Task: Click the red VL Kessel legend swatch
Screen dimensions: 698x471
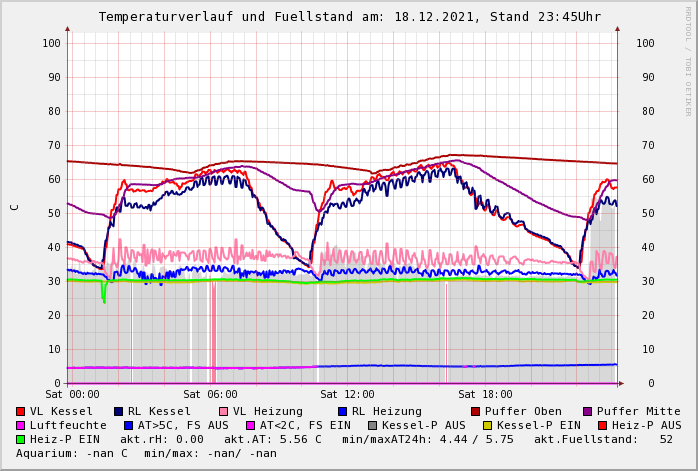Action: 21,411
